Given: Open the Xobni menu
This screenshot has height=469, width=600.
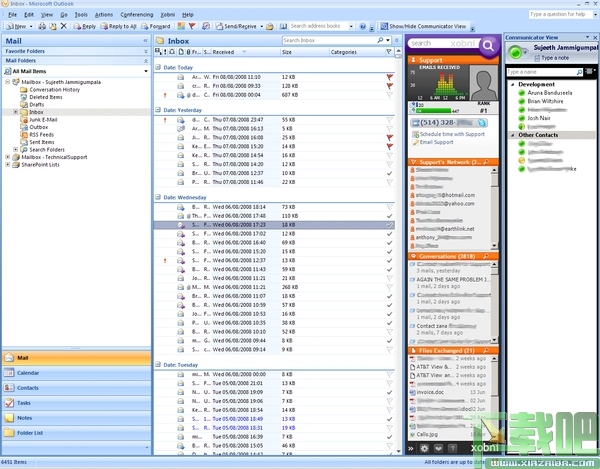Looking at the screenshot, I should pos(168,15).
